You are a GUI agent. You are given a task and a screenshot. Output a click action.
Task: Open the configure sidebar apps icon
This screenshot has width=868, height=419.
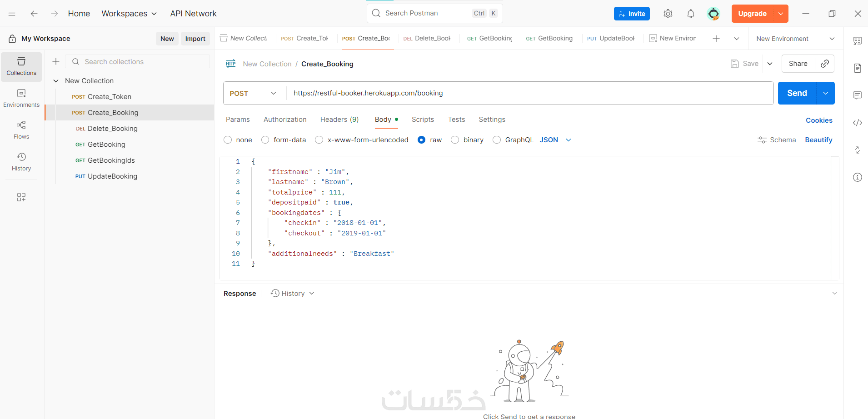click(x=21, y=197)
